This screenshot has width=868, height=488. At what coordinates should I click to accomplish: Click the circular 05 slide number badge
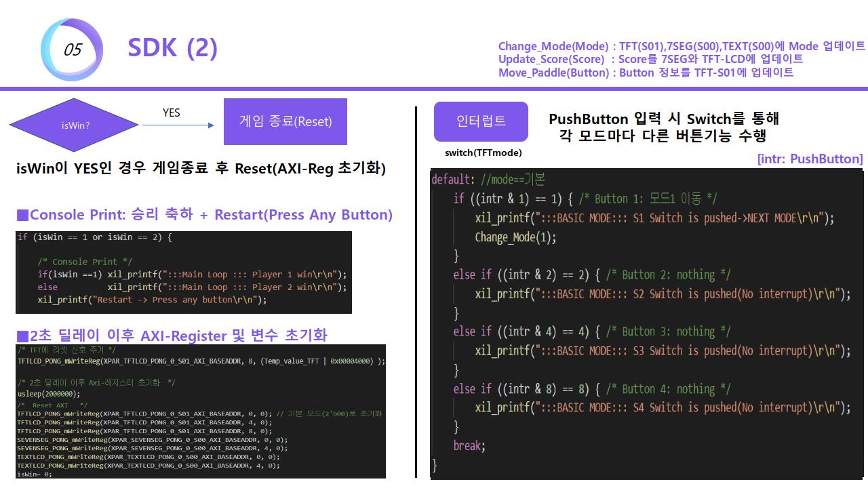click(72, 50)
